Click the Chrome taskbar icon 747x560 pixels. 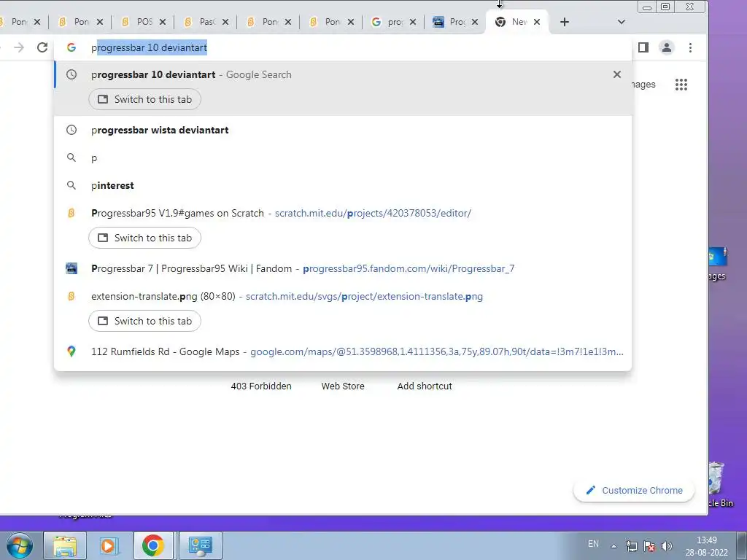pos(153,545)
